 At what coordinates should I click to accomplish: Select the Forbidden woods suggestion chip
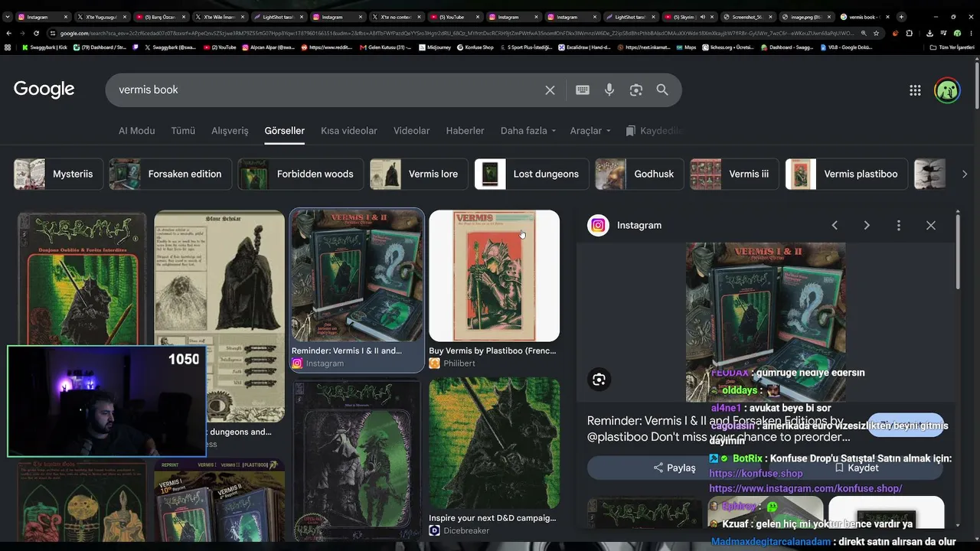click(x=299, y=174)
